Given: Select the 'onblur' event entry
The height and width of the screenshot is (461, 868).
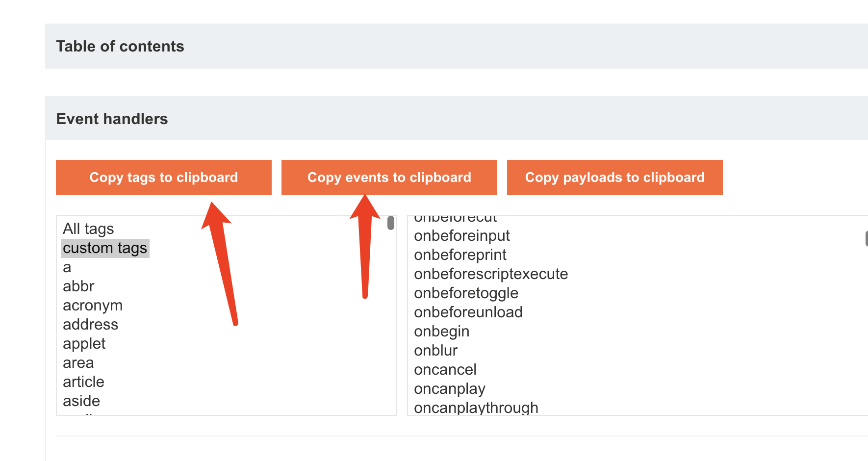Looking at the screenshot, I should [x=435, y=351].
